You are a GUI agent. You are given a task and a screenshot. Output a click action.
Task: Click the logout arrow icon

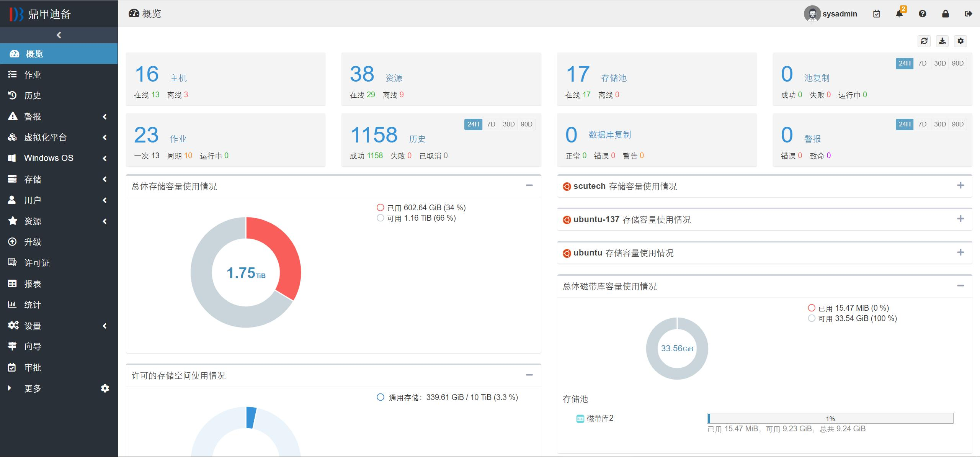(969, 14)
